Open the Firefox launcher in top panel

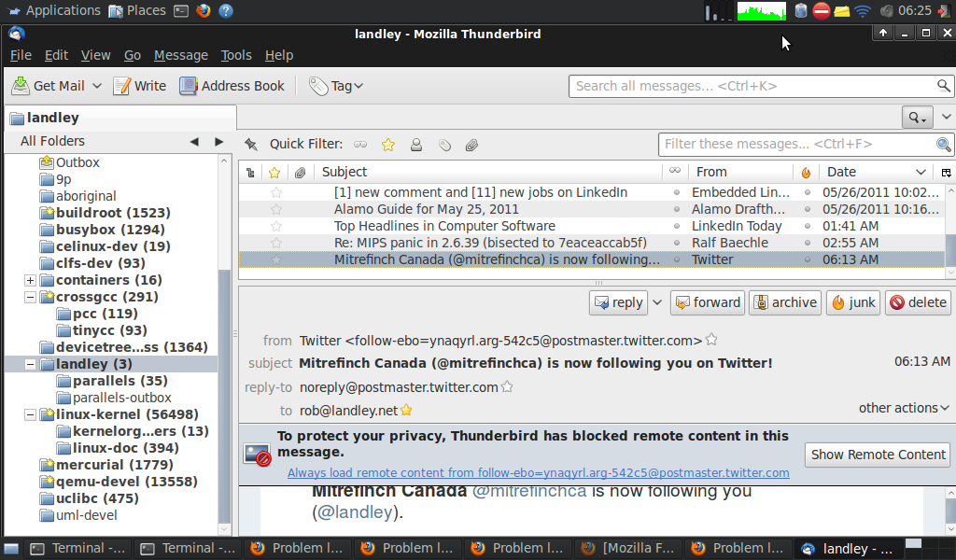[204, 10]
